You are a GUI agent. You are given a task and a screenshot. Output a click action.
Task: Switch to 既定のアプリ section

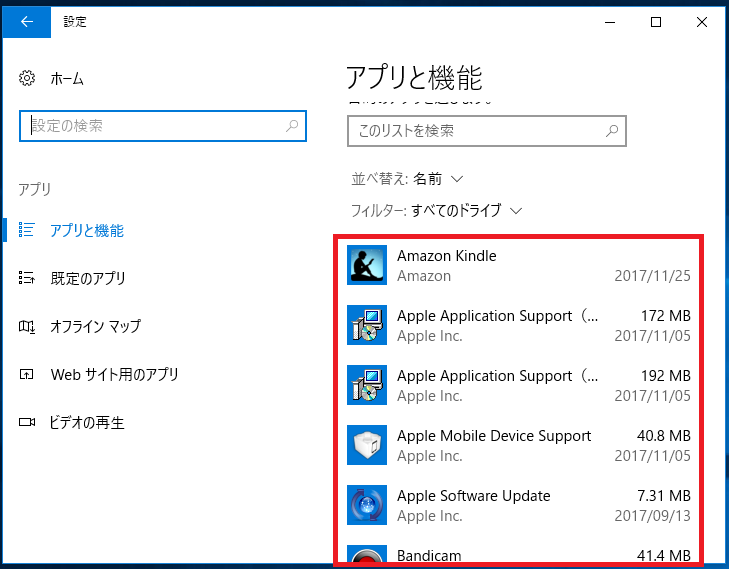point(88,278)
